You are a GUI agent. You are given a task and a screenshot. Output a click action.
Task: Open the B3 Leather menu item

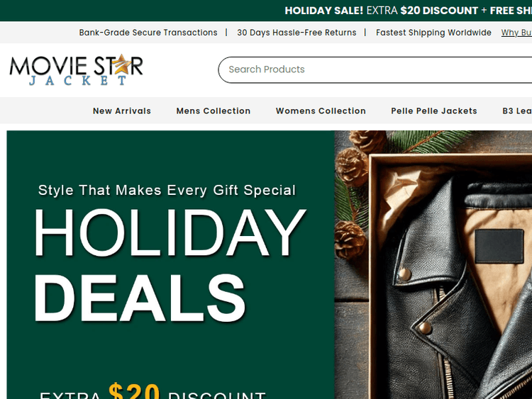coord(516,111)
